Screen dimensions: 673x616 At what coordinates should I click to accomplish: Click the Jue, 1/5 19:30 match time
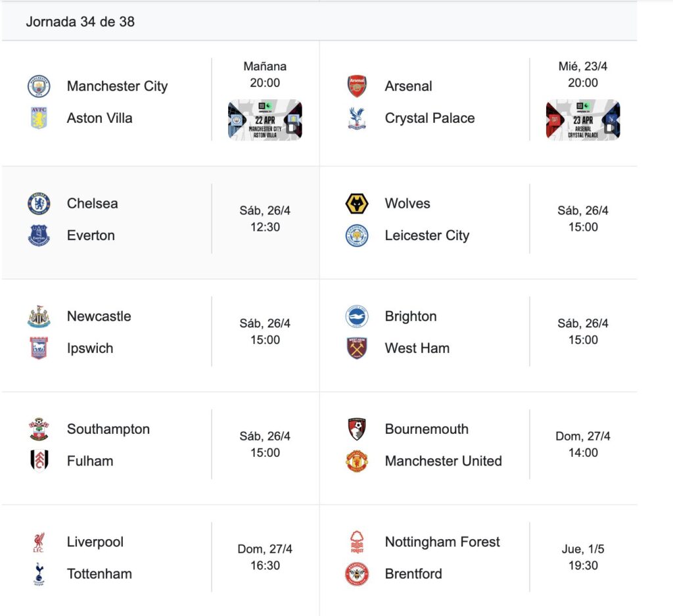pyautogui.click(x=583, y=557)
